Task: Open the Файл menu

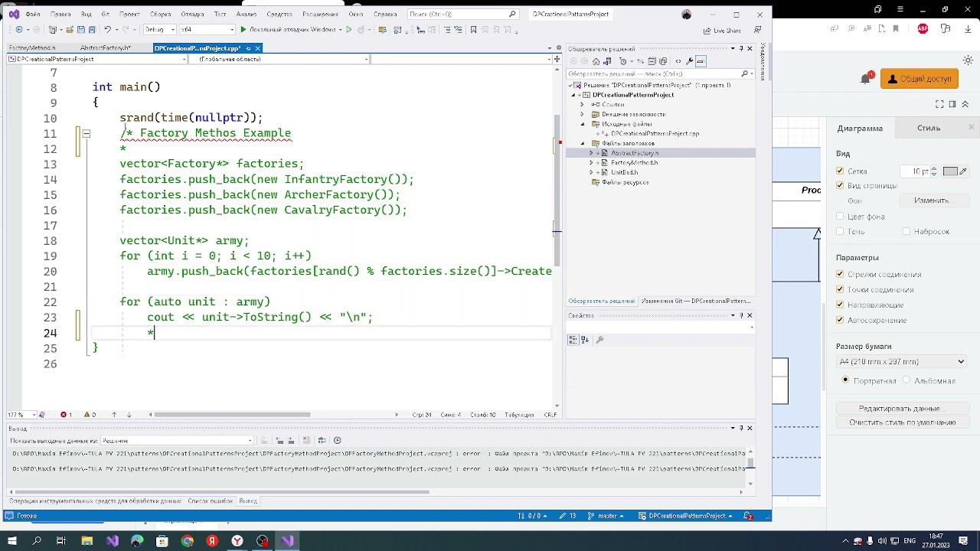Action: pos(33,15)
